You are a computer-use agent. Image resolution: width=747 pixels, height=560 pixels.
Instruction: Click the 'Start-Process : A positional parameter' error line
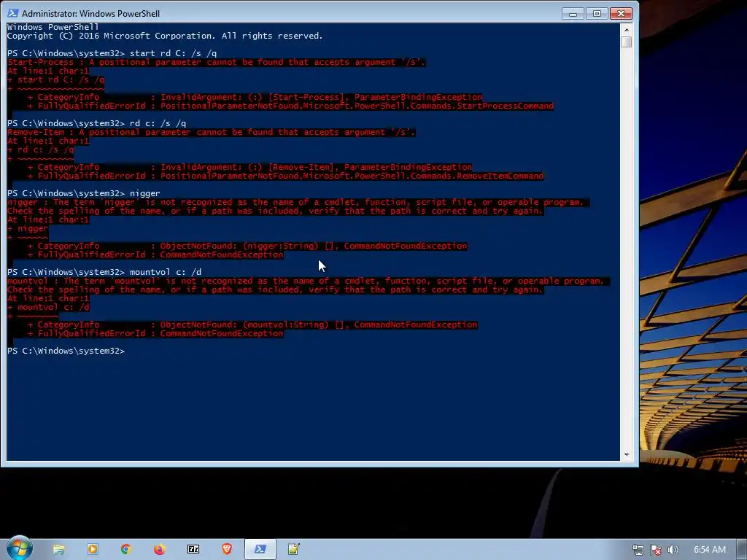click(x=216, y=62)
